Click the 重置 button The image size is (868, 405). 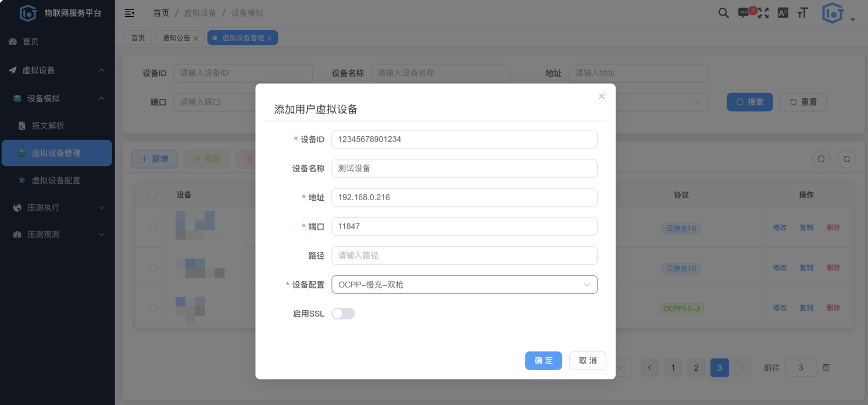click(803, 102)
